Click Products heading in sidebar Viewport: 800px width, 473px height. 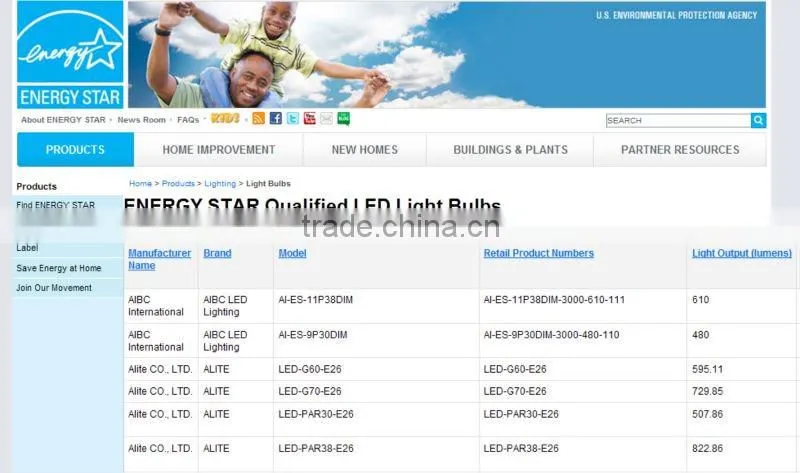[x=36, y=187]
